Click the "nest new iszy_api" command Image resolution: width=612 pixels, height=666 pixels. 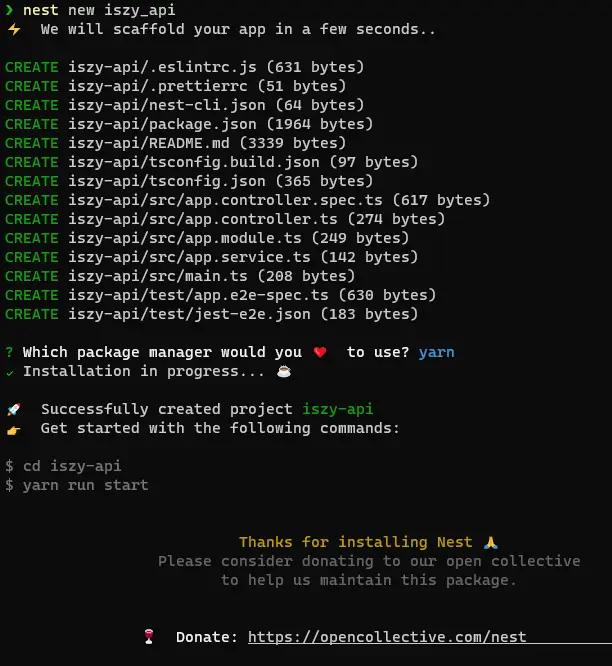pos(98,10)
